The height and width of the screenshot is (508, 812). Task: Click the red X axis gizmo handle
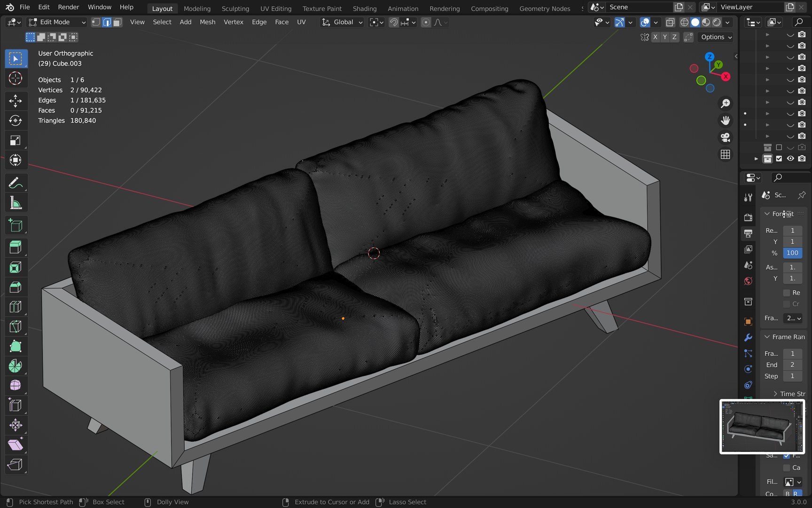click(x=726, y=77)
